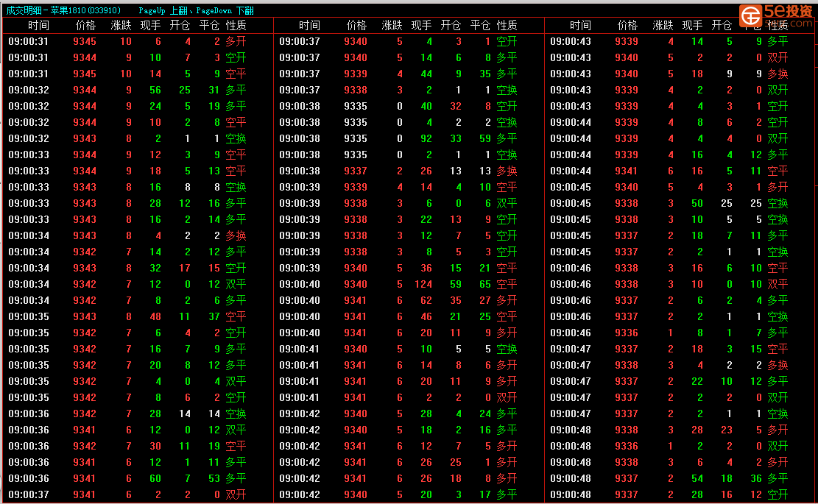818x504 pixels.
Task: Click 现手 value 50 in the 09:00:45 空换 row
Action: 697,203
